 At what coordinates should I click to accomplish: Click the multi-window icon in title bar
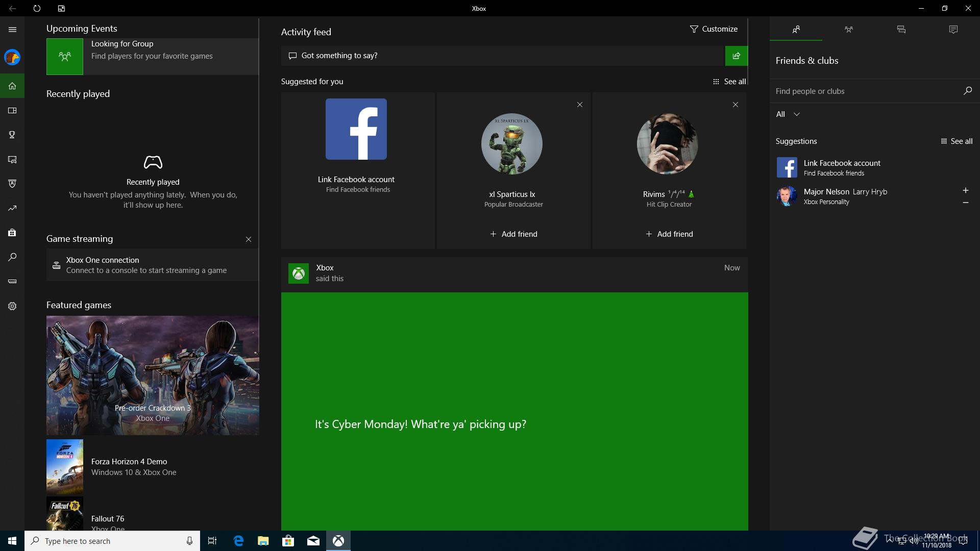tap(61, 8)
